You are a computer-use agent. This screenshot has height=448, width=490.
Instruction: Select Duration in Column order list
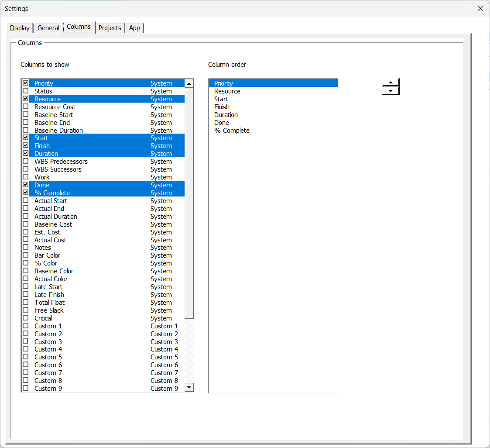(273, 115)
